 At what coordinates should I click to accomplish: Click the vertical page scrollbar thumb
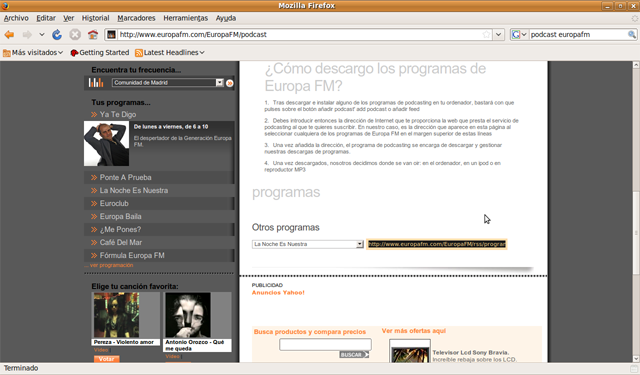(636, 233)
